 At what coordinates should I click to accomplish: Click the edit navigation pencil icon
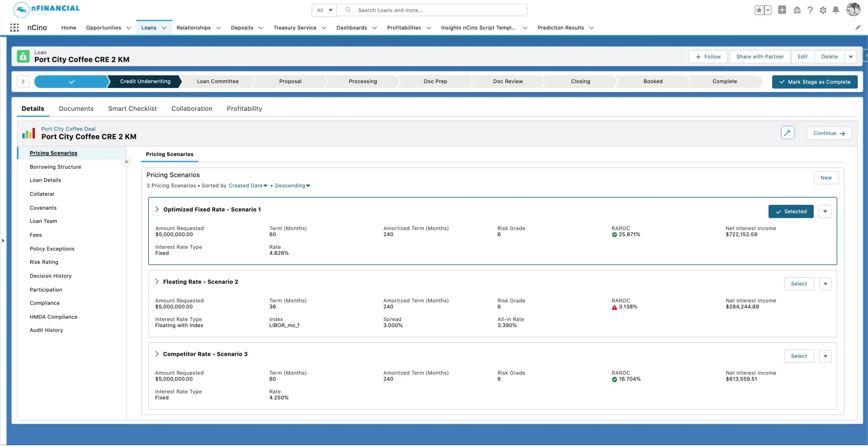click(x=858, y=28)
